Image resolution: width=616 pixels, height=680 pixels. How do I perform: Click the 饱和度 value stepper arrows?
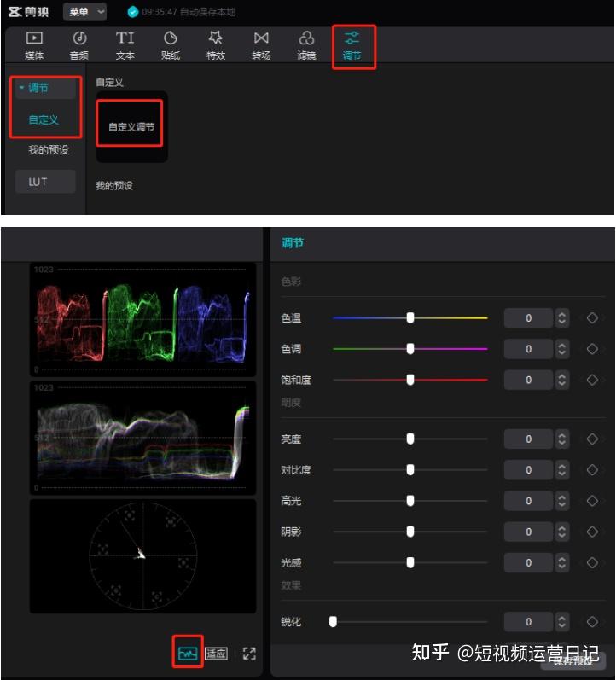pyautogui.click(x=561, y=380)
